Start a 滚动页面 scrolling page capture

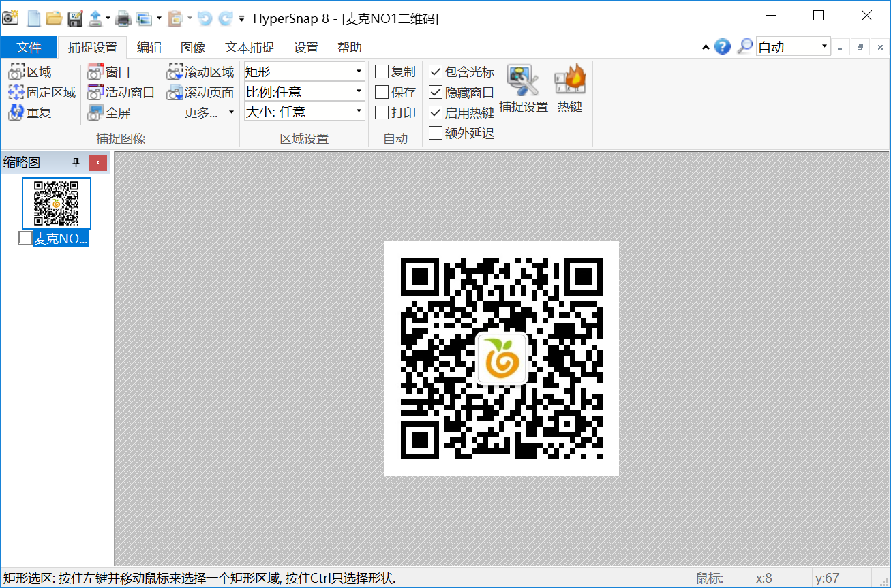(x=200, y=92)
